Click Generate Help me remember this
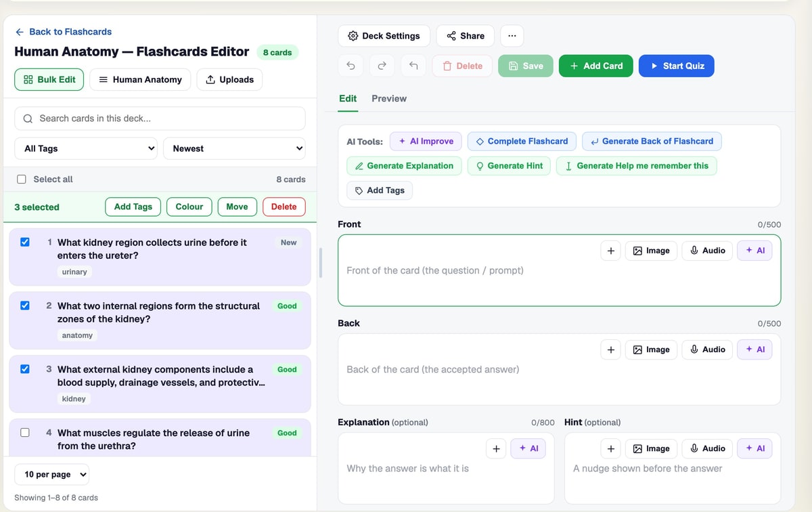Image resolution: width=812 pixels, height=512 pixels. [x=637, y=166]
